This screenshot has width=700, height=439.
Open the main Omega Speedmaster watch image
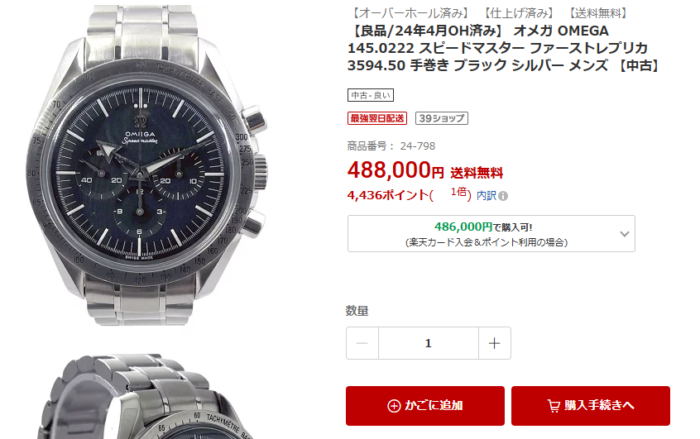[147, 165]
